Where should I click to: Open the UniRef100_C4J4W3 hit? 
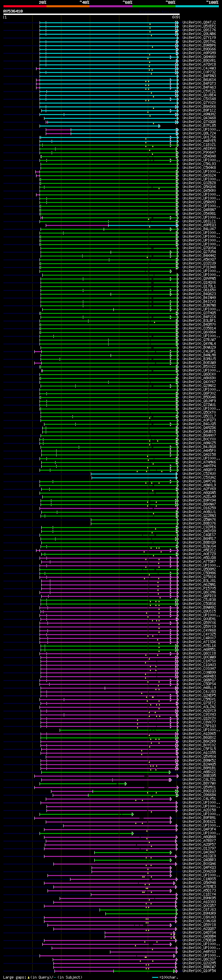point(199,68)
